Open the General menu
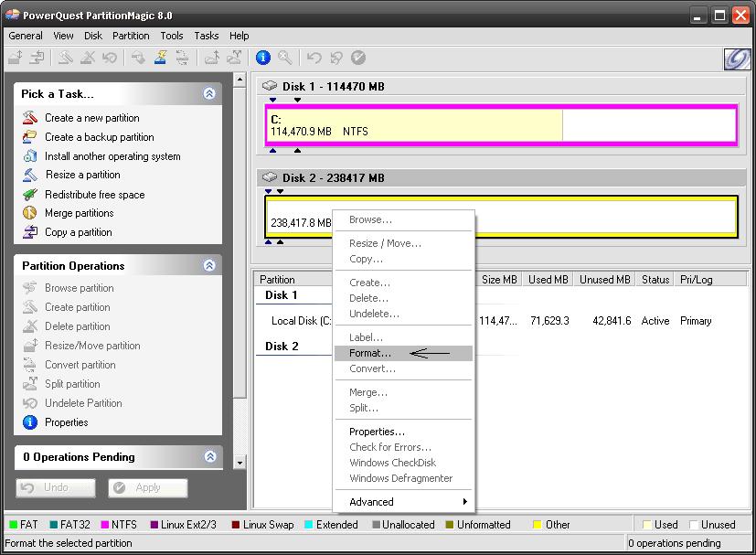This screenshot has height=555, width=756. click(26, 36)
